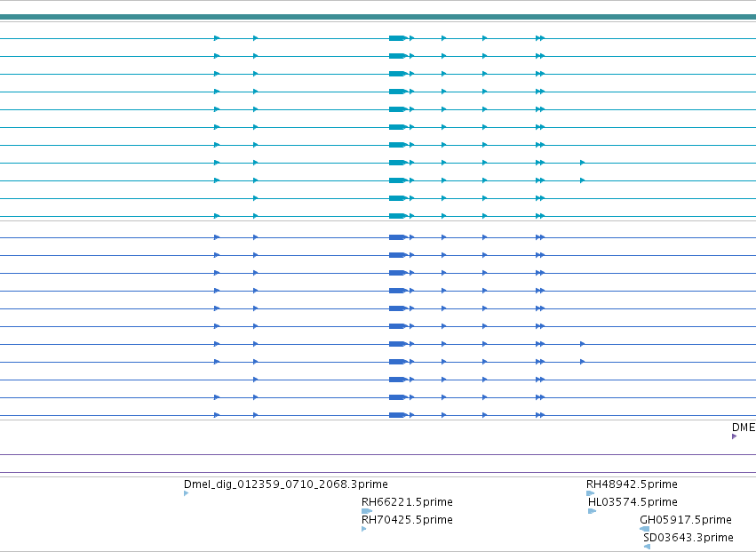Click the small arrow glyph beneath RH70425.5prime

point(364,529)
